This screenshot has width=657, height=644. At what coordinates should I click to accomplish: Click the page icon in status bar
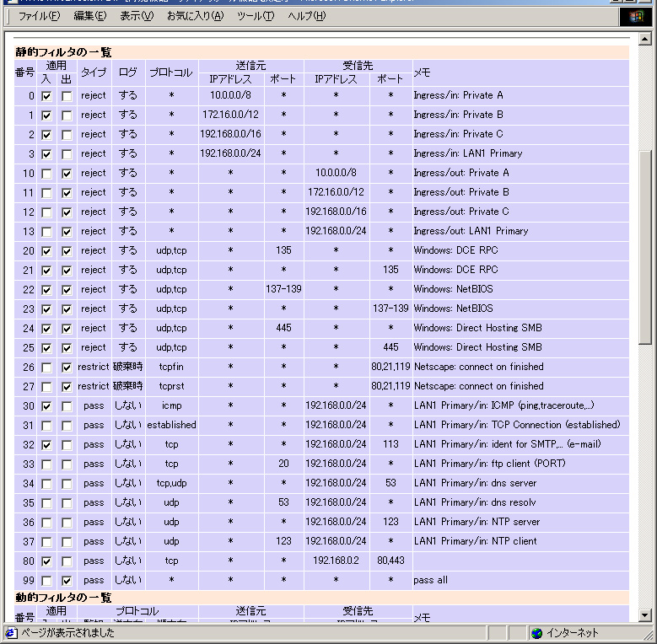click(x=11, y=633)
